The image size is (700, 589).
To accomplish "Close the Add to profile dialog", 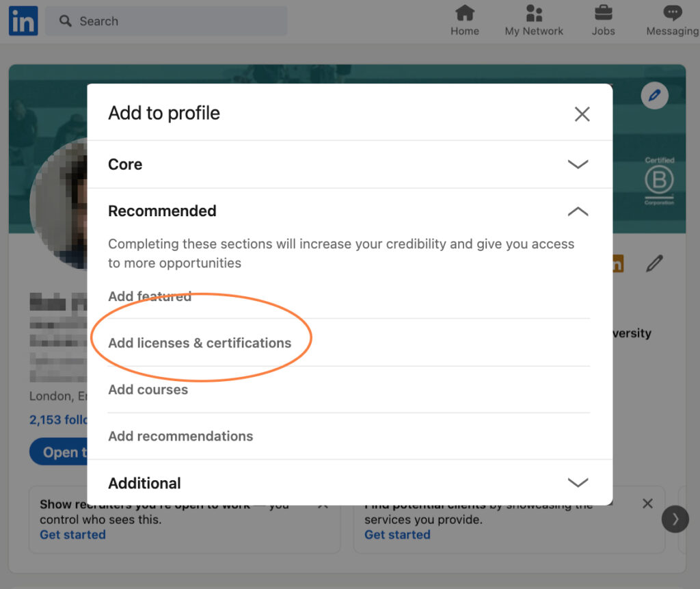I will (x=582, y=114).
